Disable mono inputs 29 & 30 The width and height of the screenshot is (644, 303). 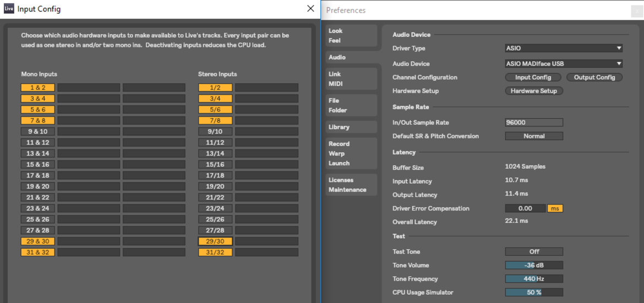[38, 241]
